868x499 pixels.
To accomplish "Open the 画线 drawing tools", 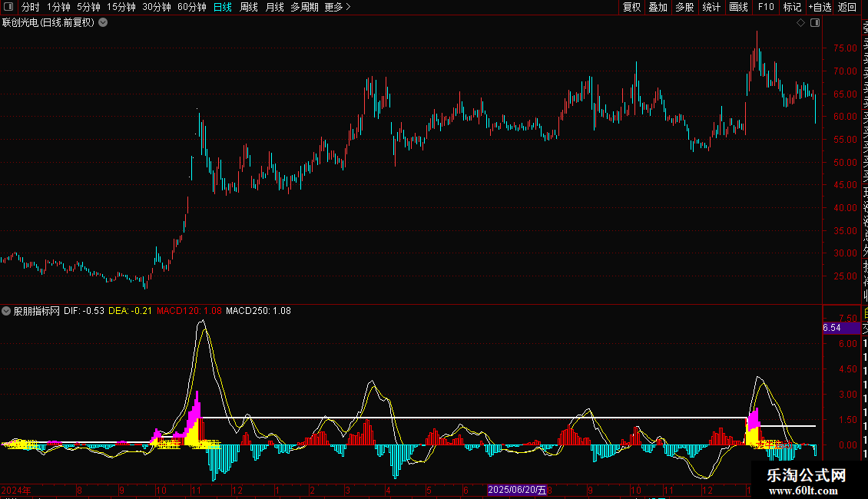I will pyautogui.click(x=738, y=7).
